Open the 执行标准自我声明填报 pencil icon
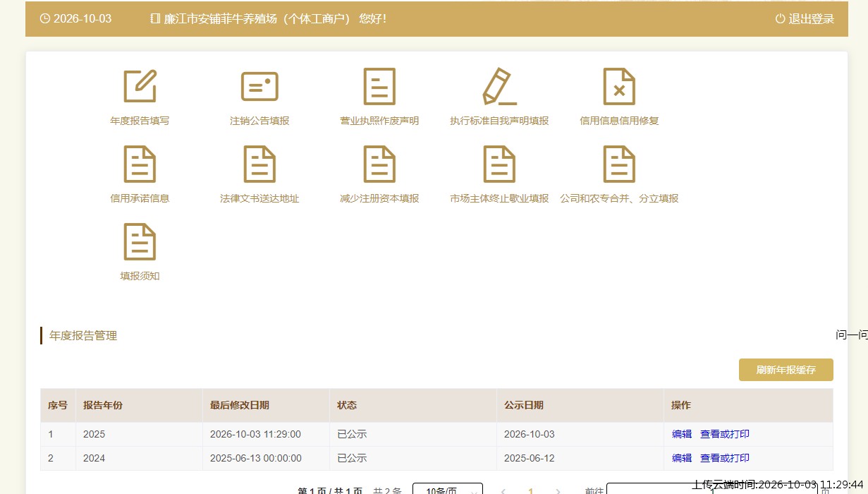Screen dimensions: 868x494 [499, 87]
